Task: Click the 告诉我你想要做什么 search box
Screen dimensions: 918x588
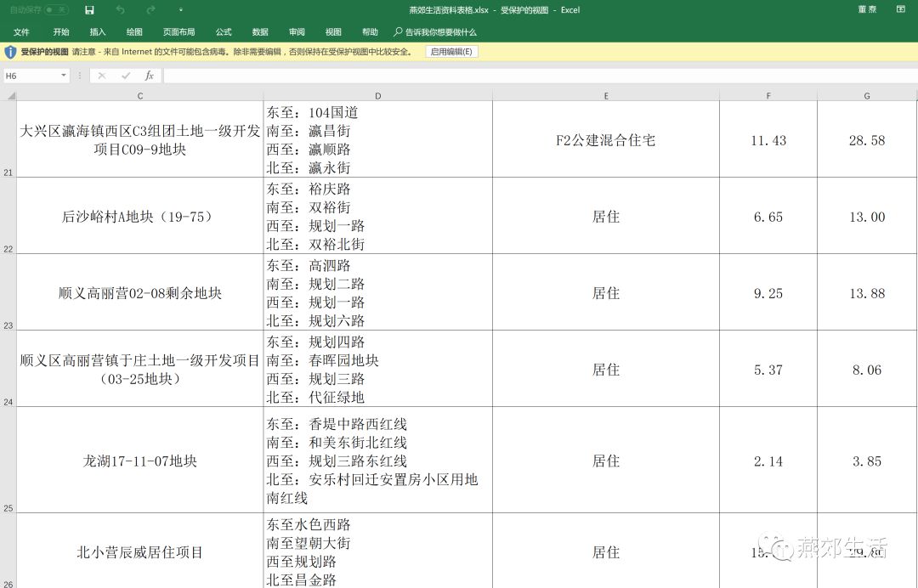Action: coord(440,32)
